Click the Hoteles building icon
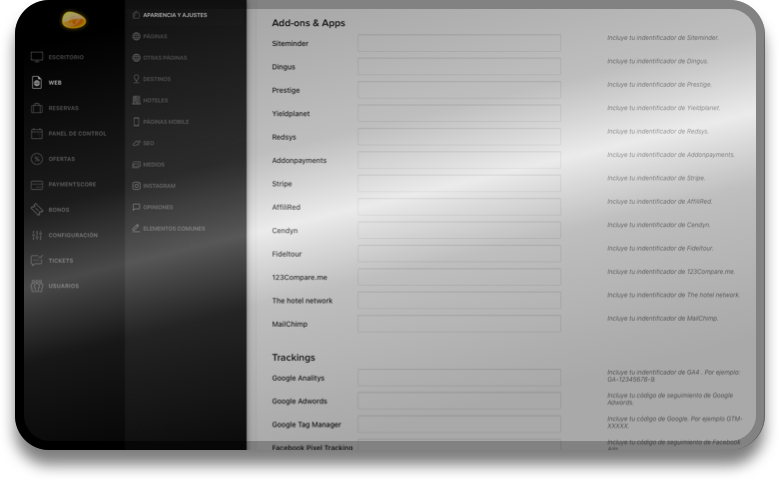 136,100
